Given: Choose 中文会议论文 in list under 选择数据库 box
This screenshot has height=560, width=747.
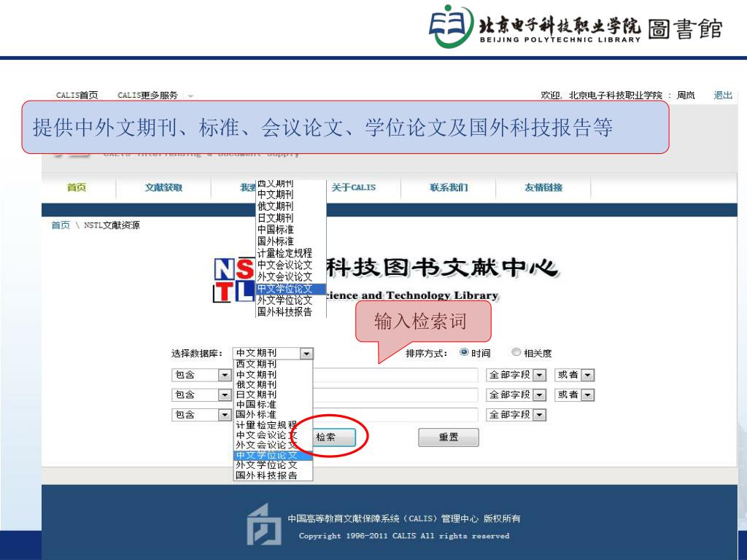Looking at the screenshot, I should (273, 435).
